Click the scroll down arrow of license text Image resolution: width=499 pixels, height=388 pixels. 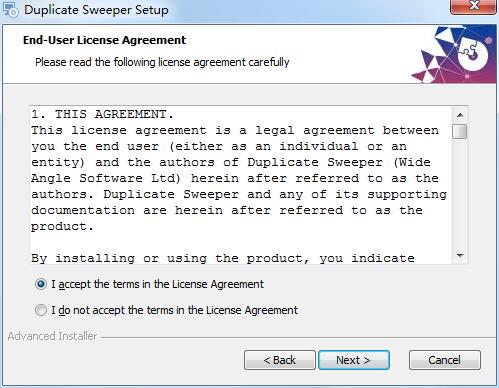[460, 256]
